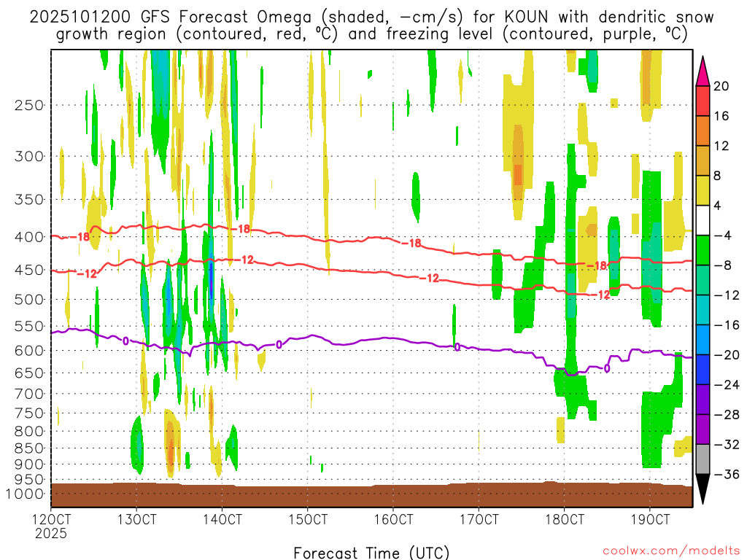This screenshot has width=747, height=560.
Task: Click the gray legend swatch between -32 and -36
Action: [x=703, y=459]
